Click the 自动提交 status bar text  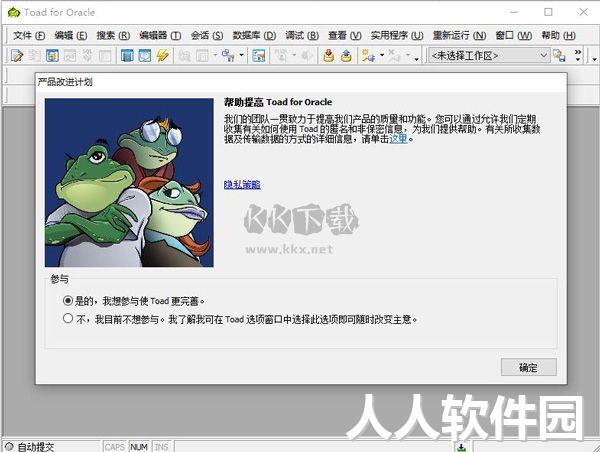[36, 447]
